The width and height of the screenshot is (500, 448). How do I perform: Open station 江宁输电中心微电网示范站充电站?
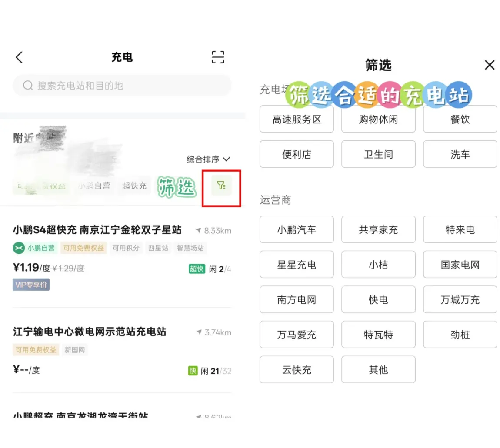pyautogui.click(x=90, y=332)
